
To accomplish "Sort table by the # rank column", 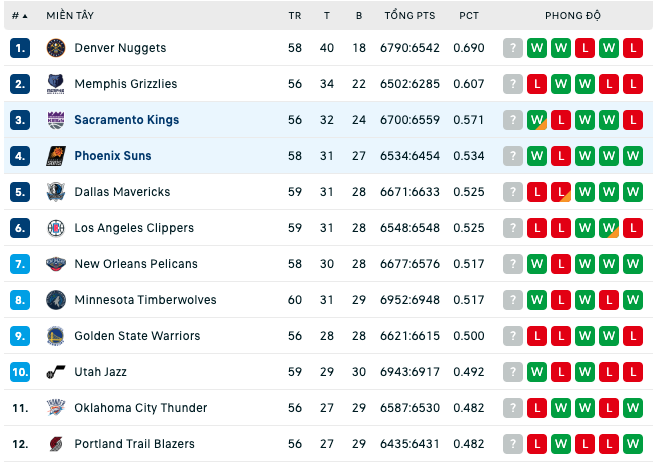I will coord(19,16).
